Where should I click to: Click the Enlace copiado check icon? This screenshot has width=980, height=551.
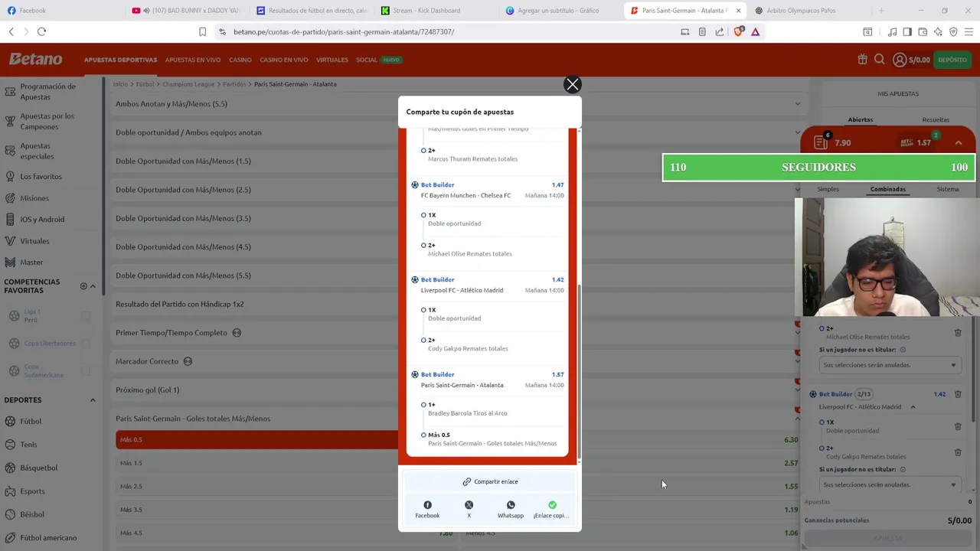point(552,505)
